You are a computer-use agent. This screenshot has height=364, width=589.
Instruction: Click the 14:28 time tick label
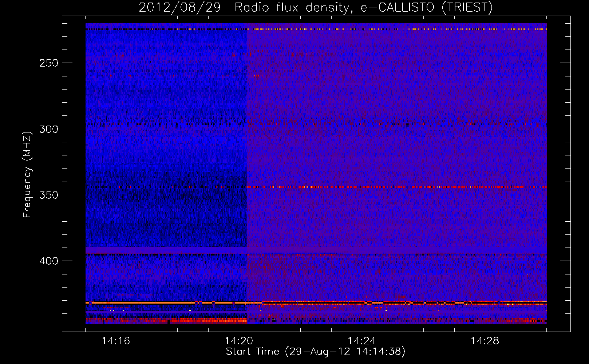tap(485, 341)
